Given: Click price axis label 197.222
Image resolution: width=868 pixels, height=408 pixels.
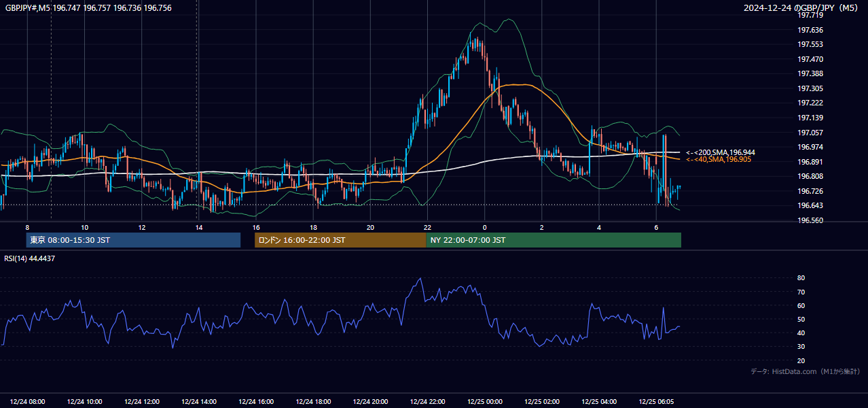Looking at the screenshot, I should pos(810,103).
